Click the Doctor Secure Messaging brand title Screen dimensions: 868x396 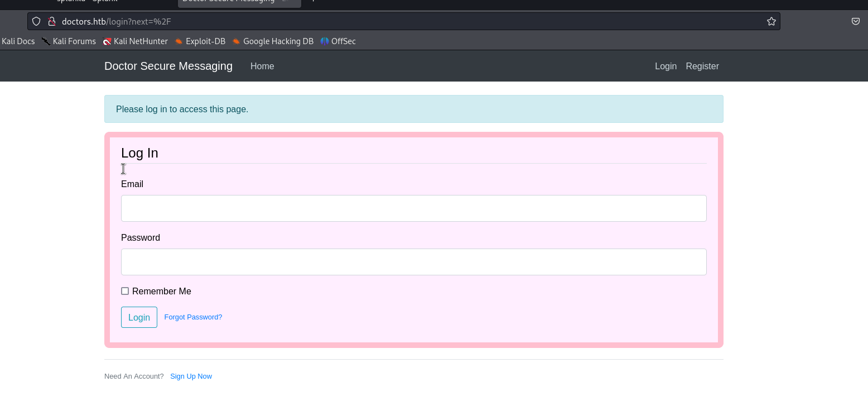click(x=168, y=66)
